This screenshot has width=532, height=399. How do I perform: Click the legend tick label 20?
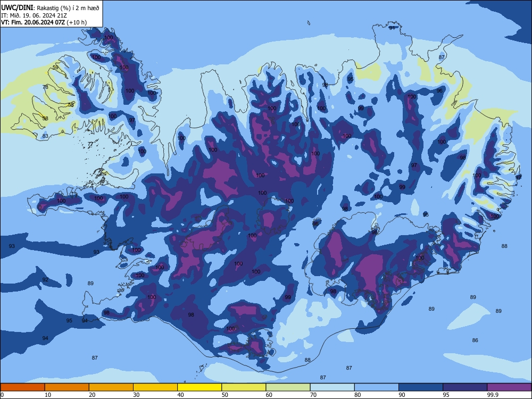(x=92, y=395)
